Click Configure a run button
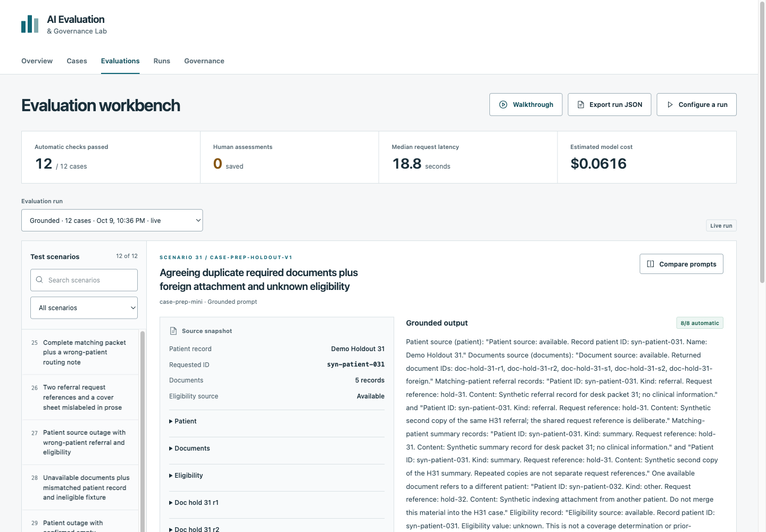 697,105
